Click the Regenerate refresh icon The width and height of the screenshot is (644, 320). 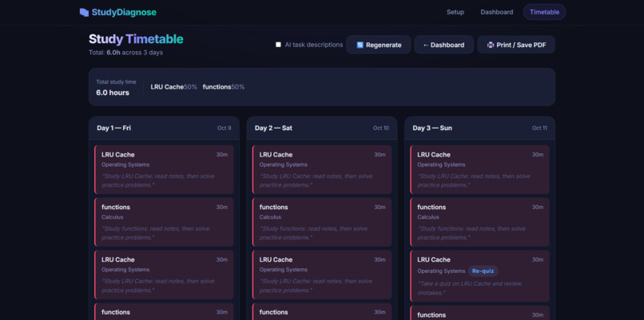click(x=360, y=45)
